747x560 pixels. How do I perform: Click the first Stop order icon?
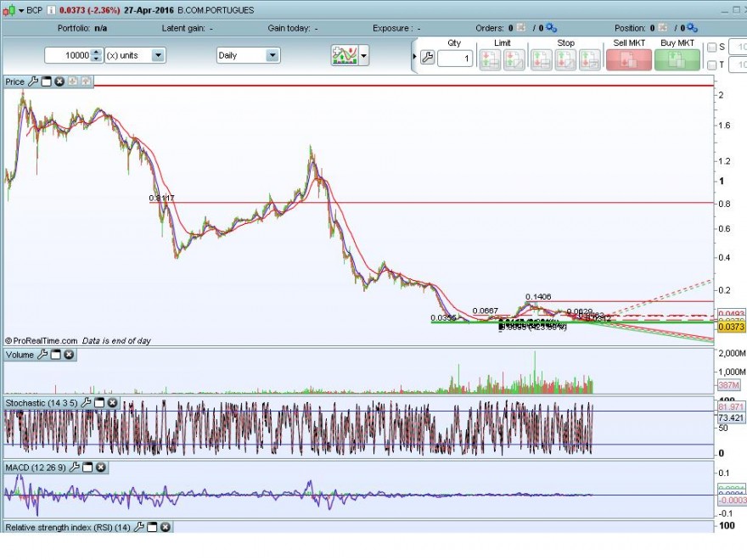coord(542,60)
